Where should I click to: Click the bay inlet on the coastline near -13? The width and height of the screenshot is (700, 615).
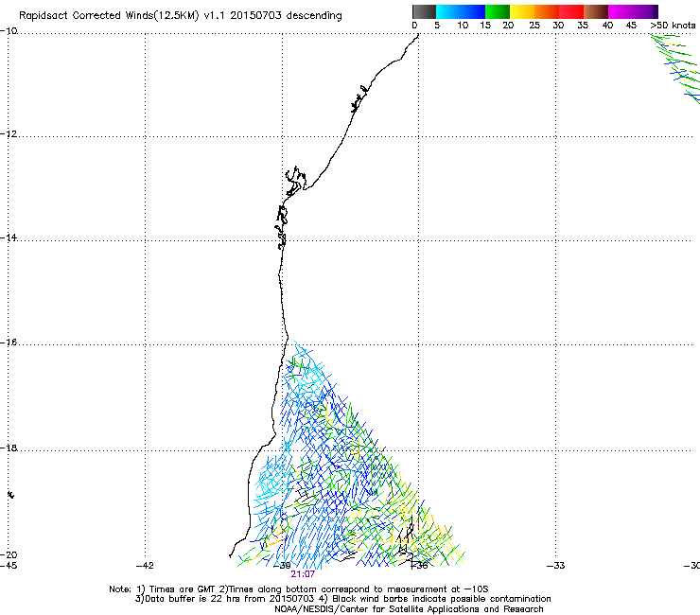point(295,181)
